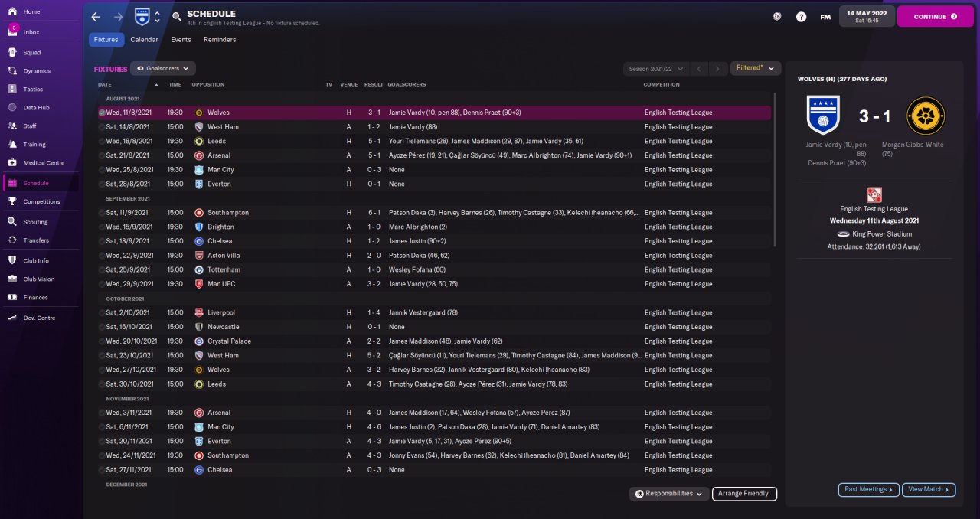
Task: Click the club badge in the top bar
Action: 142,16
